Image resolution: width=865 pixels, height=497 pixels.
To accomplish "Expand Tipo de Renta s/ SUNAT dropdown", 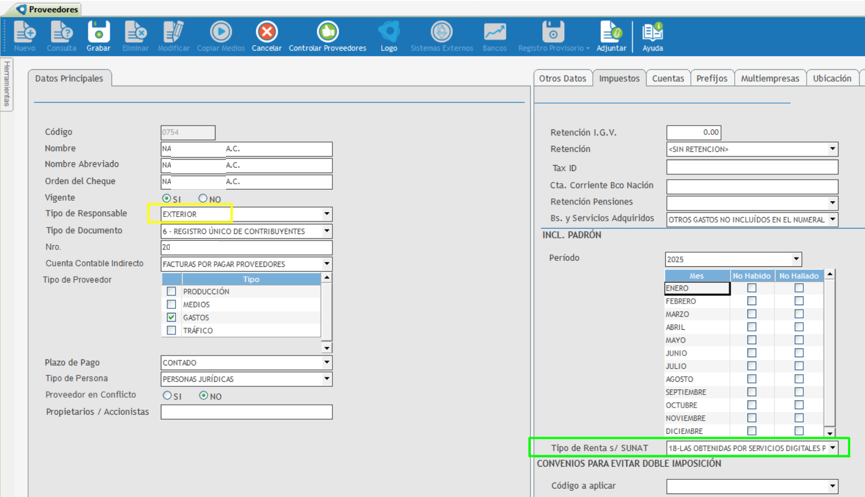I will pyautogui.click(x=832, y=448).
